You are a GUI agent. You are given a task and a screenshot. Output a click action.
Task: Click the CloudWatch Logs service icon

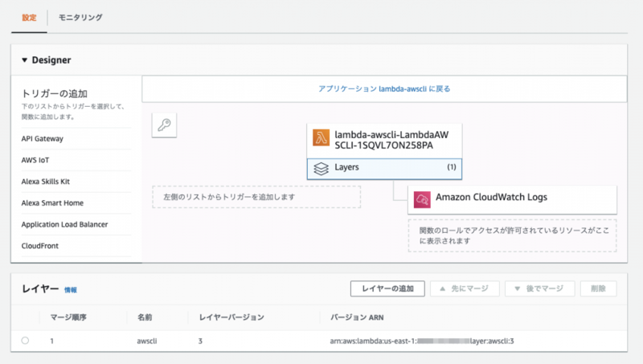(x=422, y=199)
